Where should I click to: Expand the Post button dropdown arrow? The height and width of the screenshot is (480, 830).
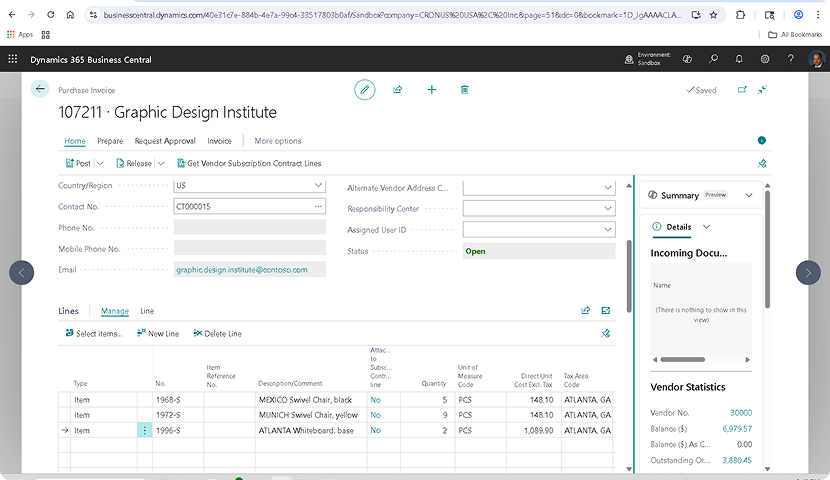coord(101,163)
